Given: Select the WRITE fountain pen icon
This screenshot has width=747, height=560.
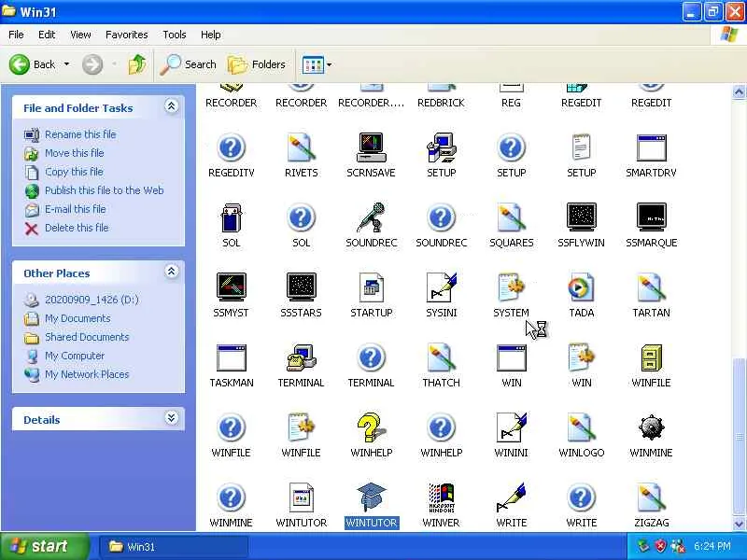Looking at the screenshot, I should coord(511,497).
